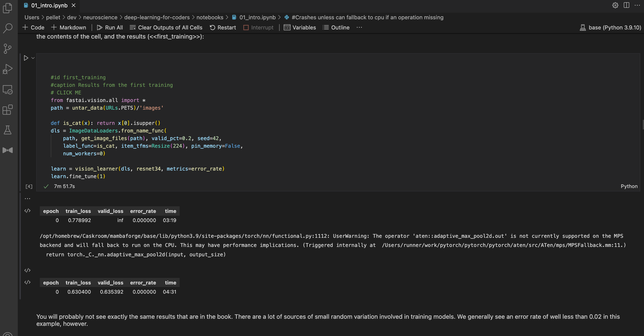Open the Source Control view
The height and width of the screenshot is (336, 644).
(x=8, y=48)
